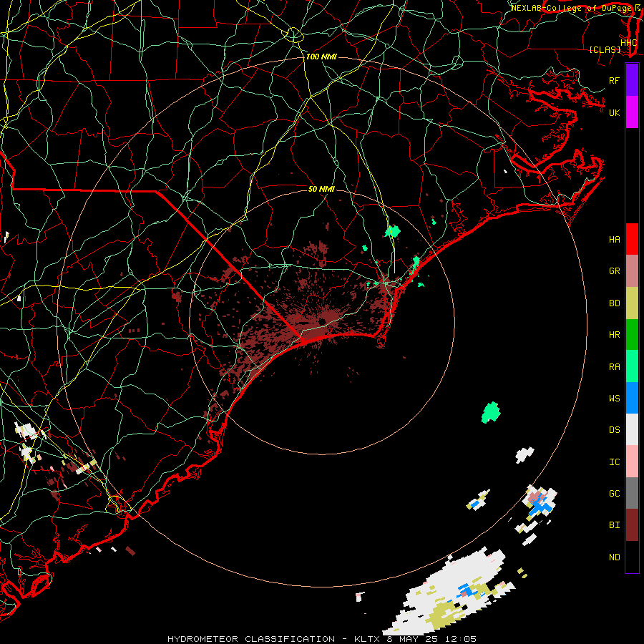
Task: Click the 100 NMI range ring label
Action: click(x=321, y=57)
